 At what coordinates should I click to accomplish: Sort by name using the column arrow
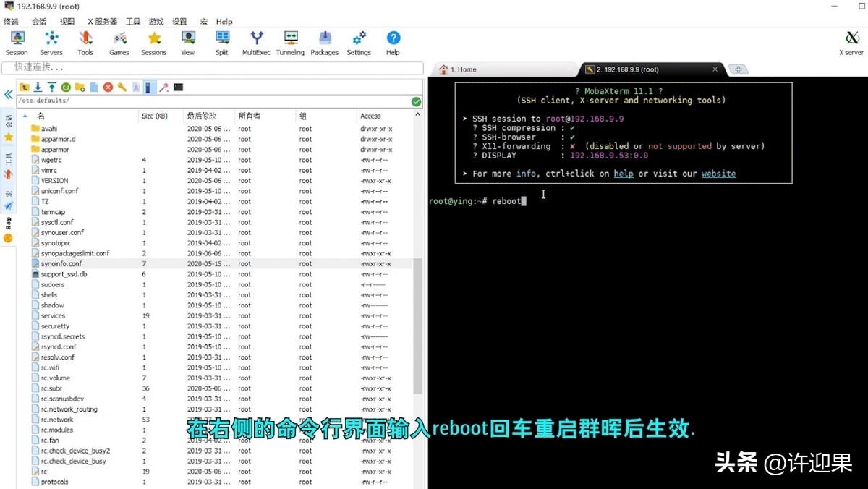25,116
